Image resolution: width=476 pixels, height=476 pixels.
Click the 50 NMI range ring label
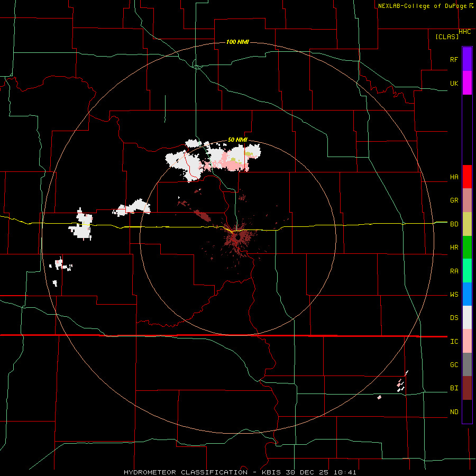(x=237, y=140)
